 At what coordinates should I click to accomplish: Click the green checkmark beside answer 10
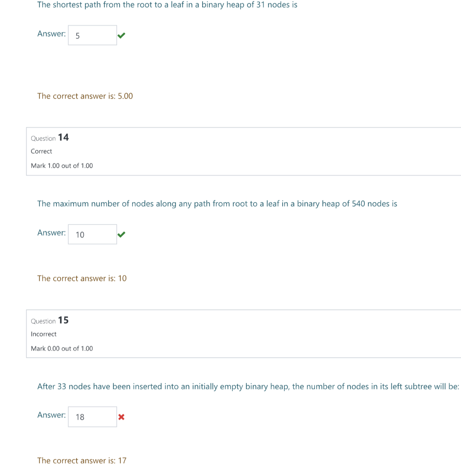[121, 234]
